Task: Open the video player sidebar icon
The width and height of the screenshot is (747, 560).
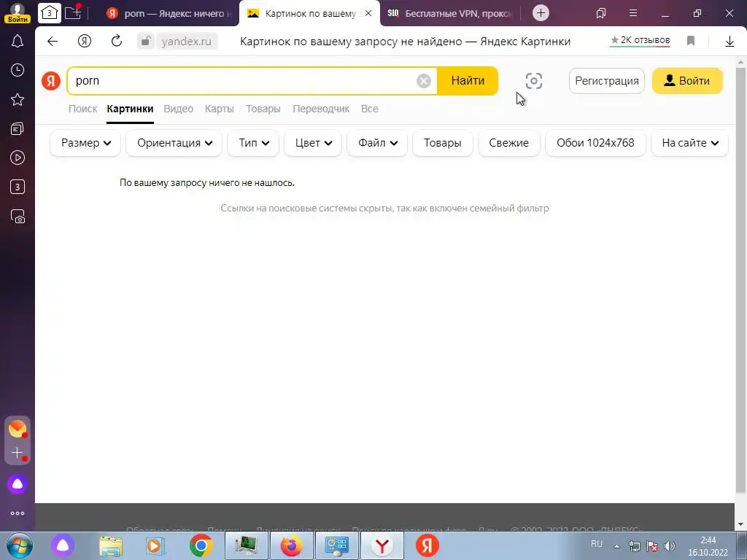Action: (18, 157)
